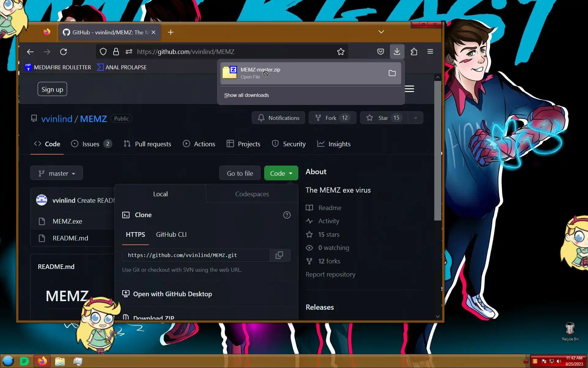Click the clone help question mark icon
The width and height of the screenshot is (588, 368).
pyautogui.click(x=287, y=215)
